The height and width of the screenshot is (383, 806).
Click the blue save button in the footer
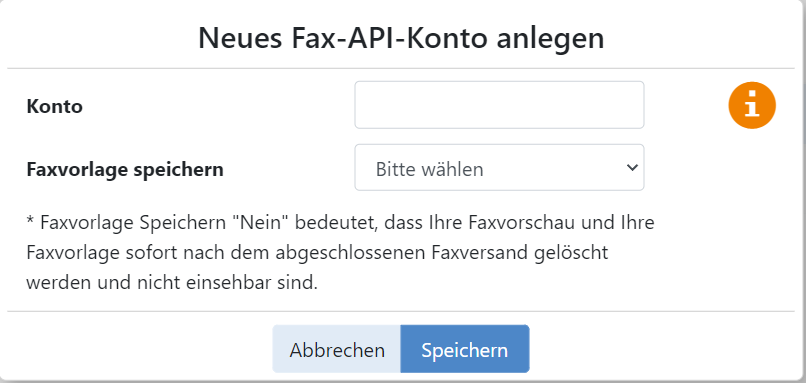point(465,349)
